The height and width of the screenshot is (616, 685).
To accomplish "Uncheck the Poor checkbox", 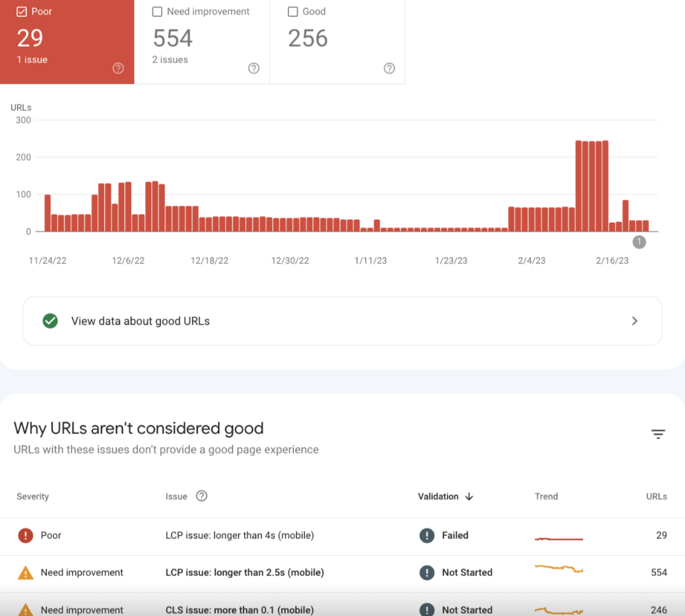I will tap(22, 12).
